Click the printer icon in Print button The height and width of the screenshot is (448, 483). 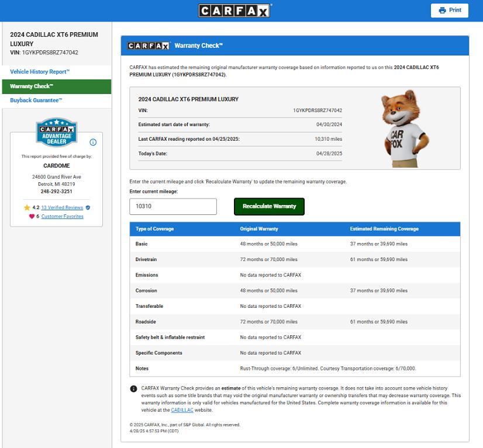(x=442, y=10)
